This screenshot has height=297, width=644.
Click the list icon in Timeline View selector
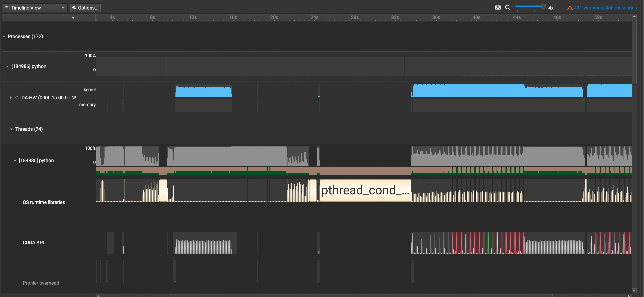click(7, 8)
